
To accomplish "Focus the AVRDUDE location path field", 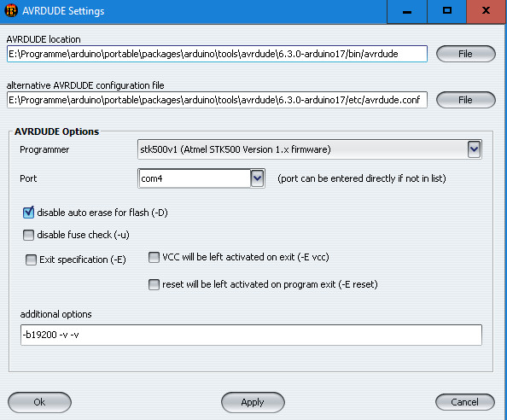I will click(x=217, y=54).
